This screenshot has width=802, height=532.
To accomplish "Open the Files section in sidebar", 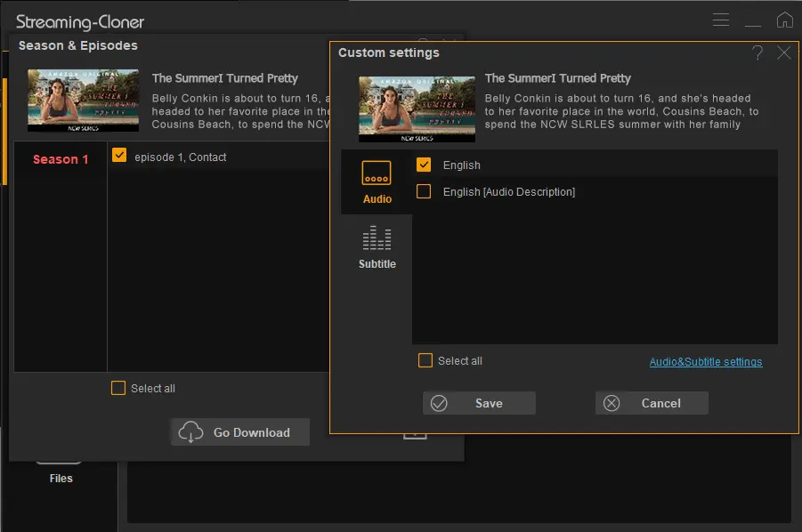I will pyautogui.click(x=61, y=478).
